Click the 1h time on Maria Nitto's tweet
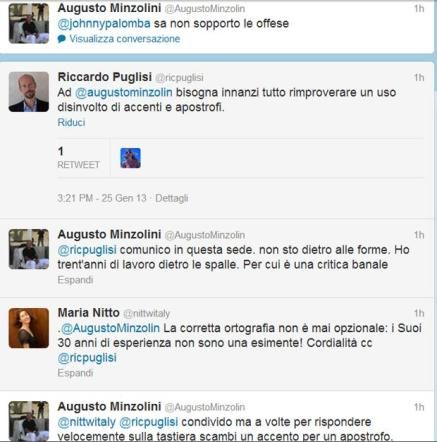This screenshot has height=442, width=437. coord(419,313)
